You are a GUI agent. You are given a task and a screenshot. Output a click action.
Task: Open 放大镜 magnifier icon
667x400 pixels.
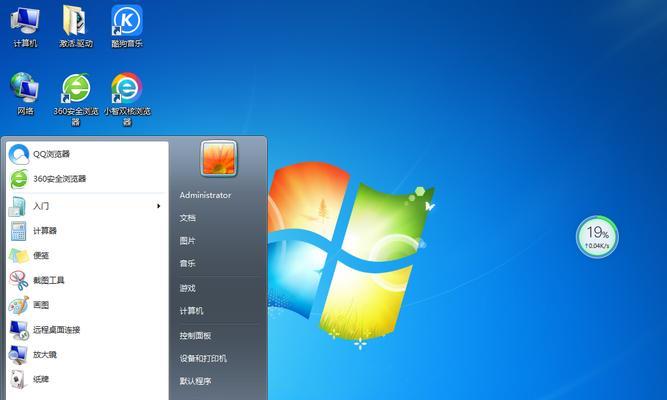18,354
